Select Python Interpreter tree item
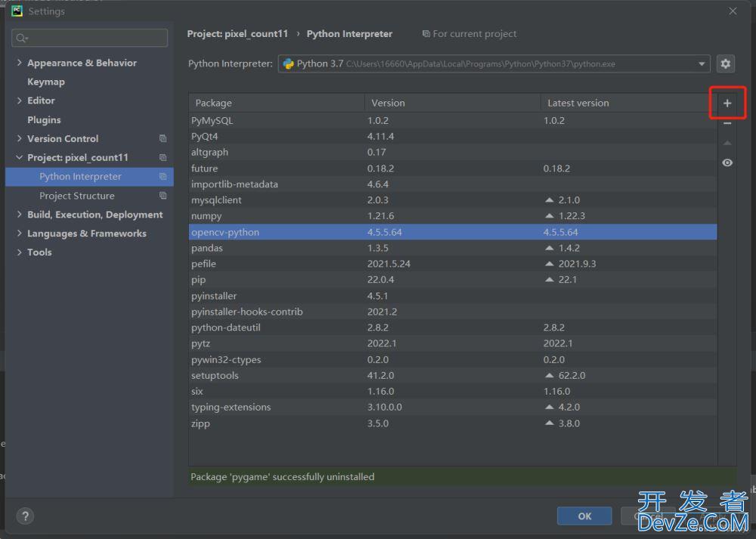 90,176
